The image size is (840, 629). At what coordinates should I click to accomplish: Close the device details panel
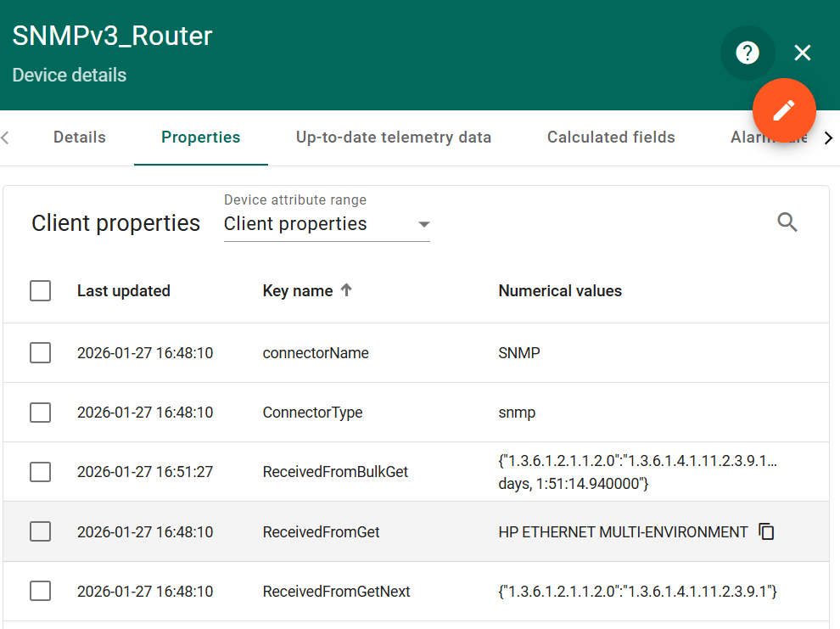(803, 53)
